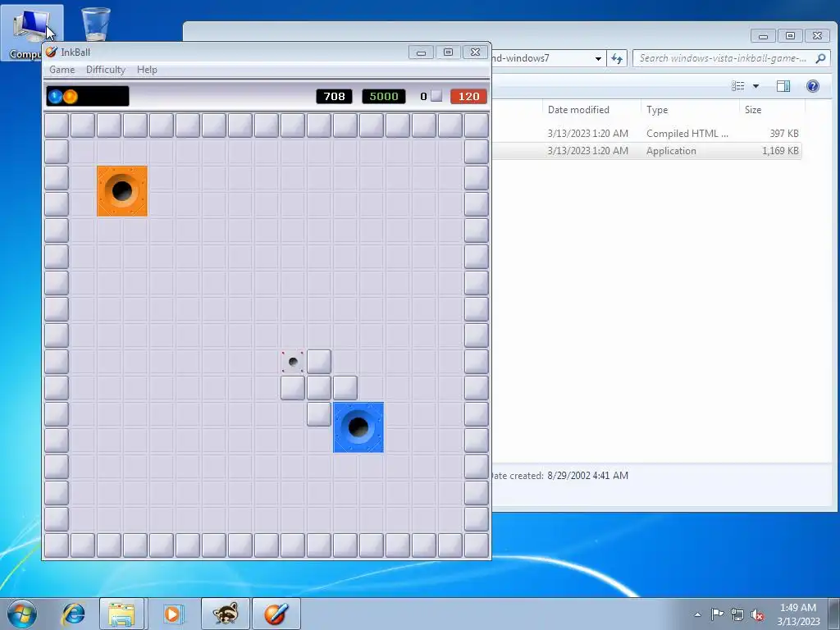Launch Internet Explorer from taskbar
840x630 pixels.
73,614
